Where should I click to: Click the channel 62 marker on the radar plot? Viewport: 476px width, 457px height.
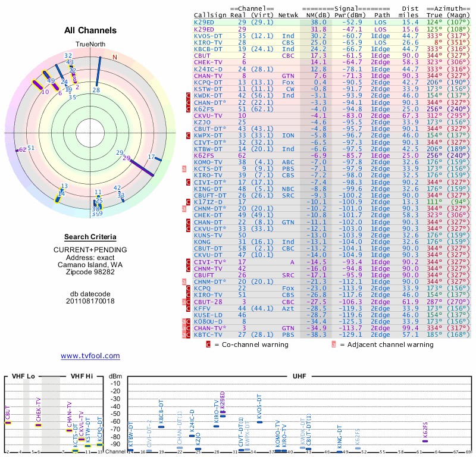pyautogui.click(x=18, y=150)
